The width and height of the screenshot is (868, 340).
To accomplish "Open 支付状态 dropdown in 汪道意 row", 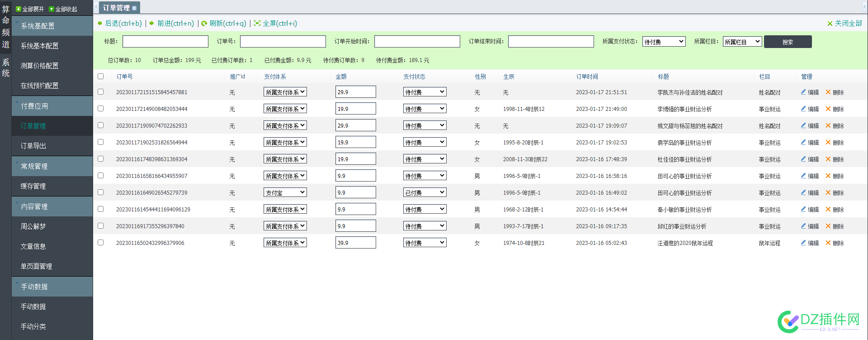I will pyautogui.click(x=425, y=243).
